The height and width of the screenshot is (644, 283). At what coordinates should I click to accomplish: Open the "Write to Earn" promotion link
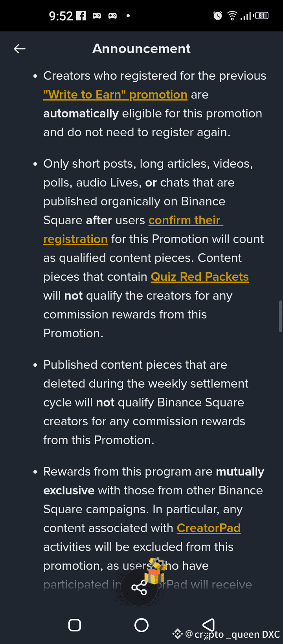coord(115,95)
